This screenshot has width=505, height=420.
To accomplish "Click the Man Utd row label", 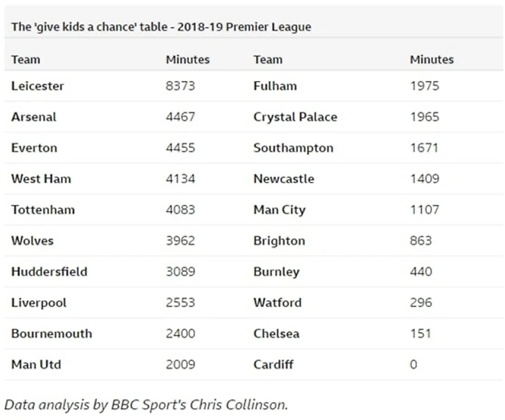I will (x=36, y=364).
